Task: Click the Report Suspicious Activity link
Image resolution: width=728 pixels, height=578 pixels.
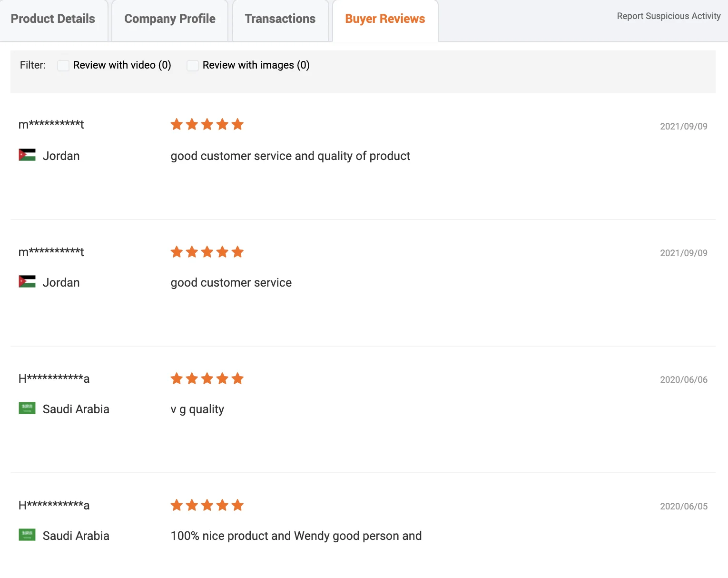Action: (669, 16)
